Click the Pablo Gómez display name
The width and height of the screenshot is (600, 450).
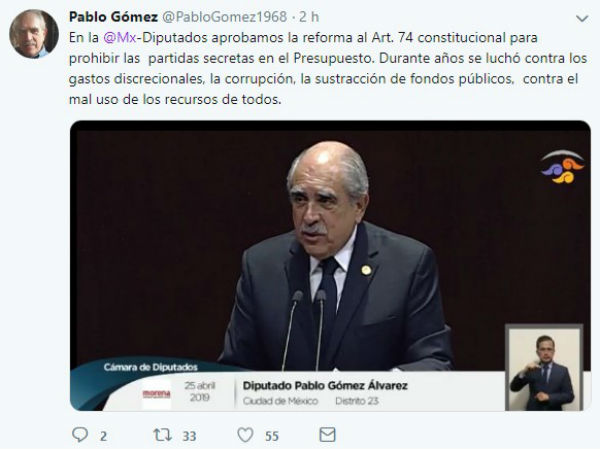113,17
